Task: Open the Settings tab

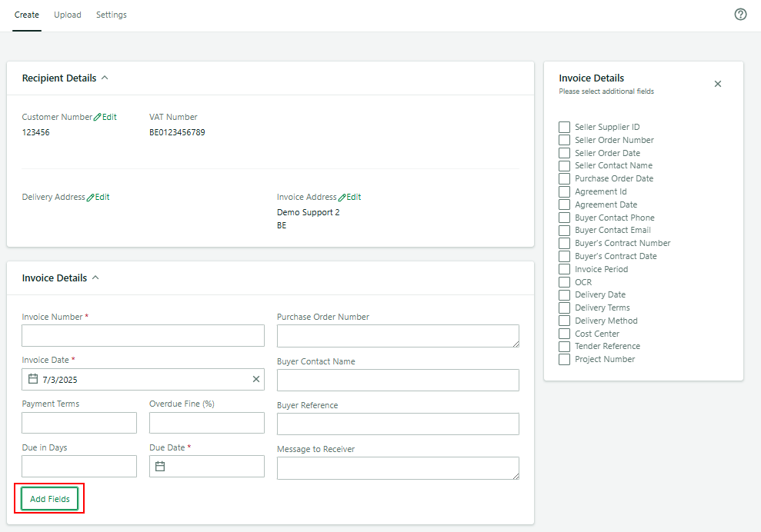Action: 111,14
